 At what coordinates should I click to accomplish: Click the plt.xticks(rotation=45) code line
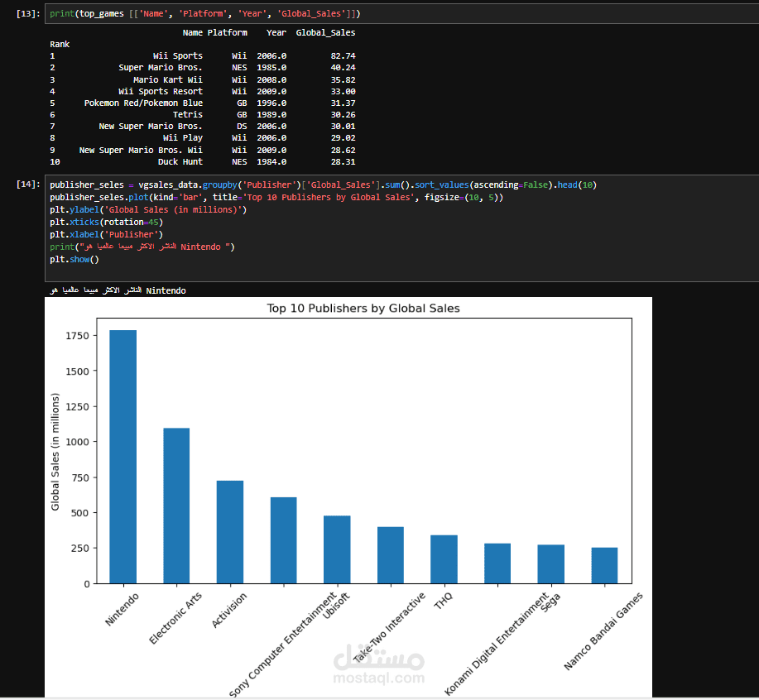[106, 222]
